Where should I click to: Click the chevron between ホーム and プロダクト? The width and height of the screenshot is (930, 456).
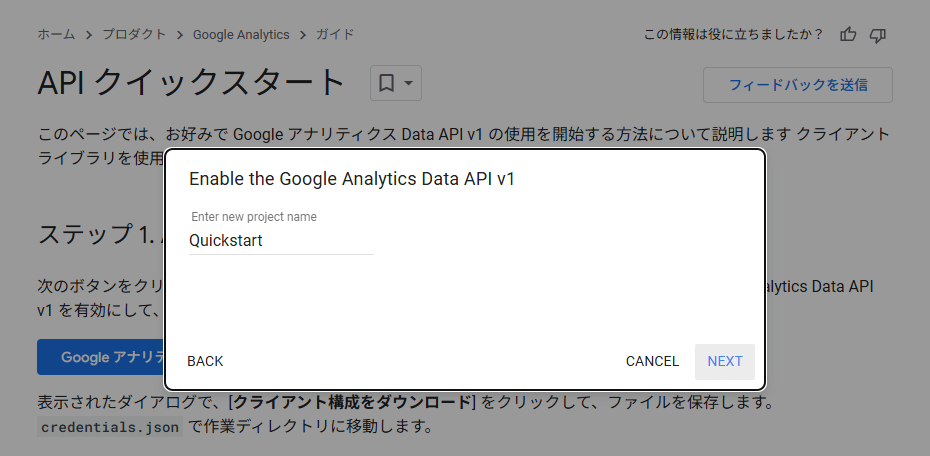tap(89, 35)
